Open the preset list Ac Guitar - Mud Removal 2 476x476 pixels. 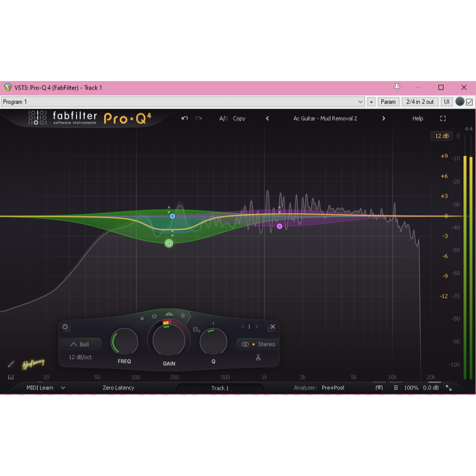click(325, 119)
